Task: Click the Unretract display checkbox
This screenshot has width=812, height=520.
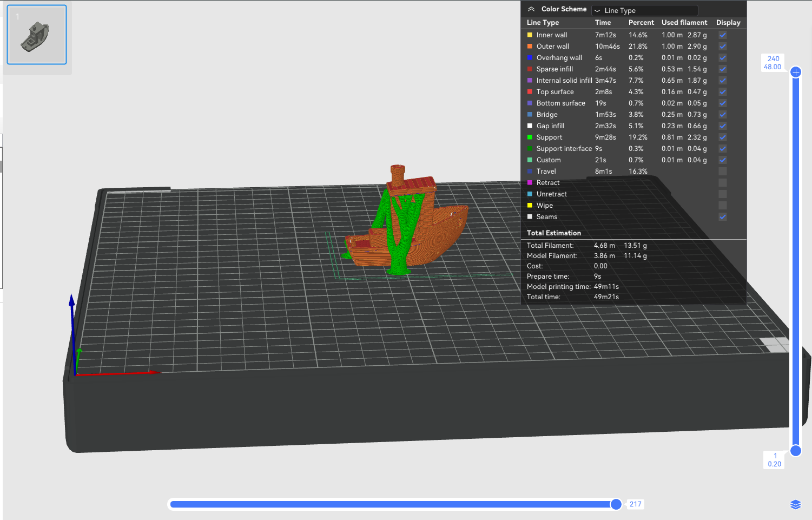Action: (723, 194)
